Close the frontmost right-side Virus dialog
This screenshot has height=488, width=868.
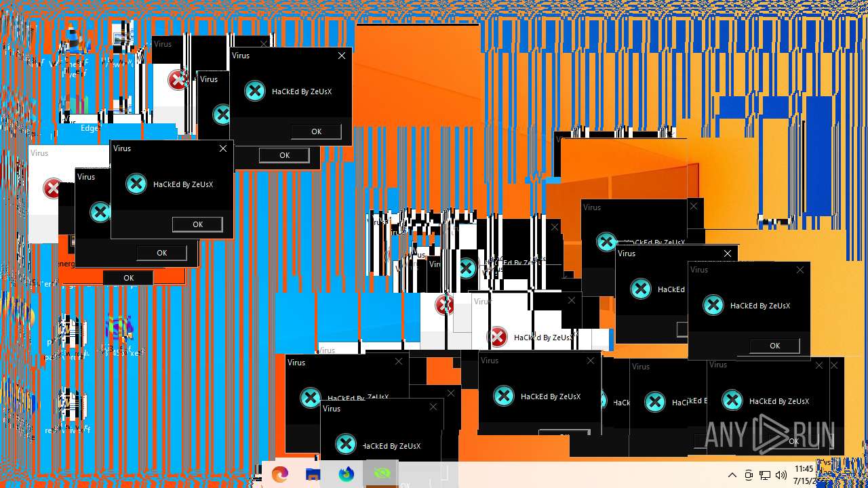[800, 270]
